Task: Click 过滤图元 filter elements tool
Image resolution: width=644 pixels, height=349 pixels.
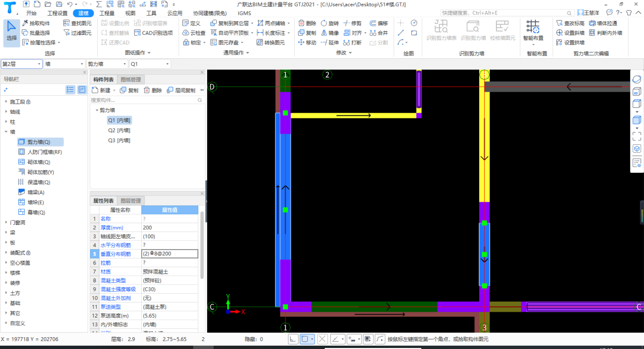Action: [x=77, y=33]
